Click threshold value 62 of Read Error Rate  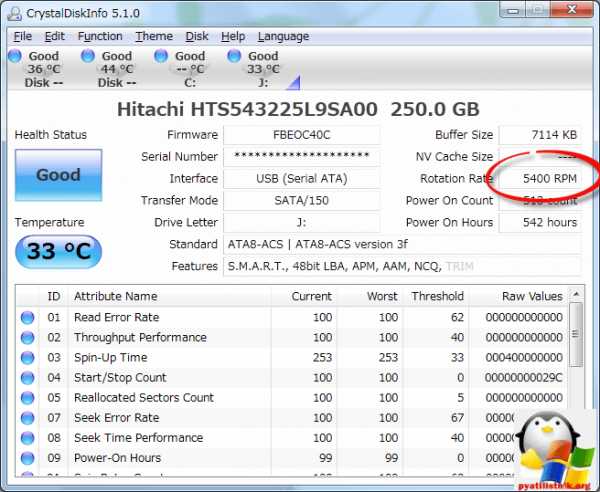pyautogui.click(x=457, y=317)
